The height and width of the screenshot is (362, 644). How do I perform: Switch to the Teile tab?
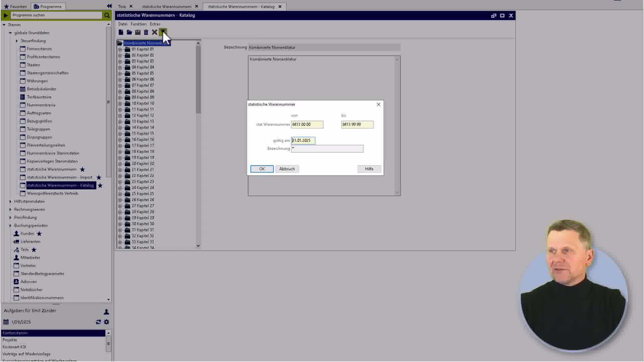point(122,6)
